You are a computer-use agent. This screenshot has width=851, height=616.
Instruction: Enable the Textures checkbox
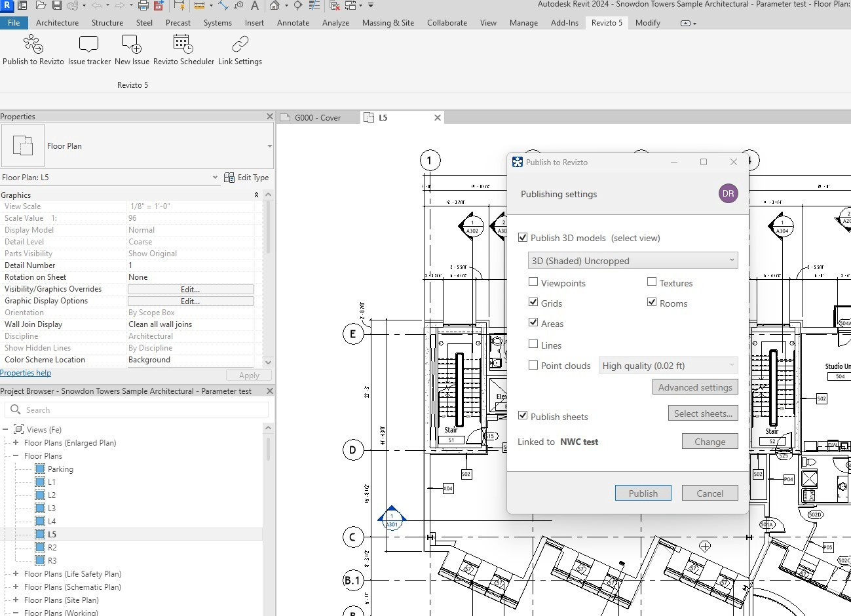652,282
